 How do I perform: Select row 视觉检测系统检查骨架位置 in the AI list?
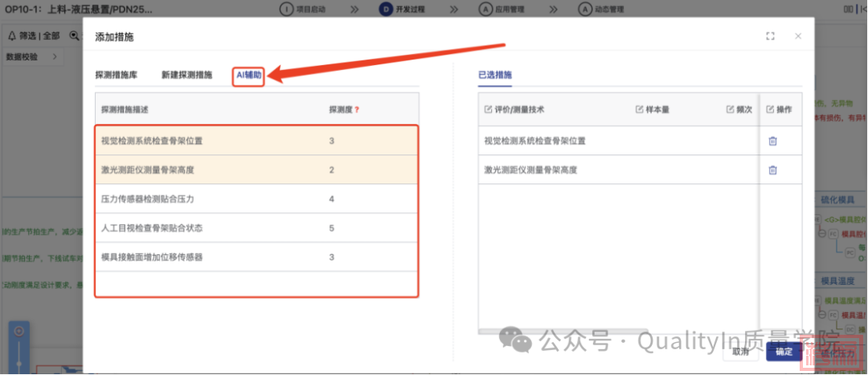click(257, 141)
